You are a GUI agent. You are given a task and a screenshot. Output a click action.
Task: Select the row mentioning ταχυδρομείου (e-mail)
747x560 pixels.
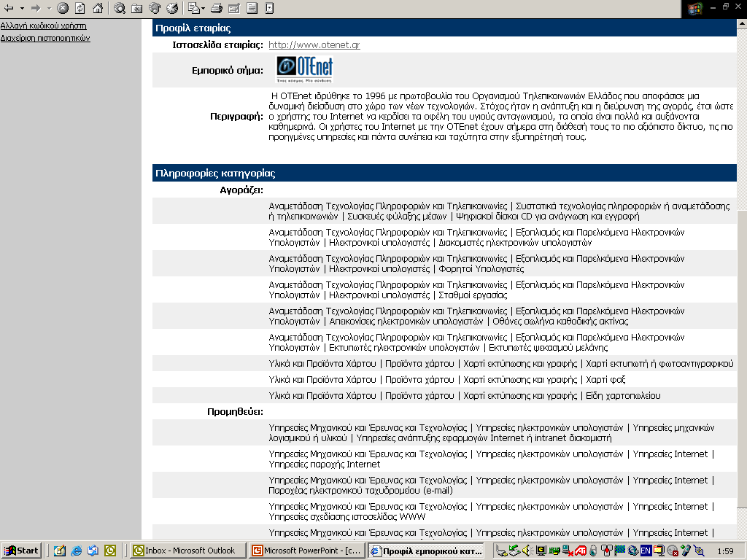pos(444,485)
